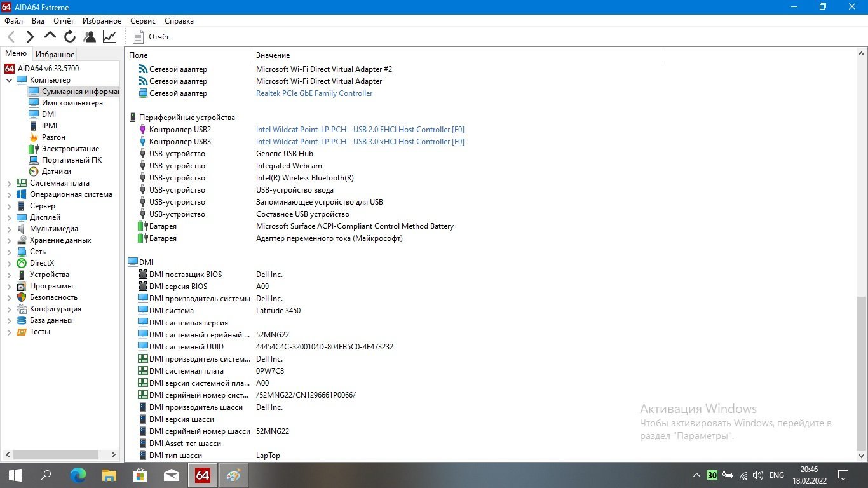Image resolution: width=868 pixels, height=488 pixels.
Task: Open the Сервис menu
Action: 143,21
